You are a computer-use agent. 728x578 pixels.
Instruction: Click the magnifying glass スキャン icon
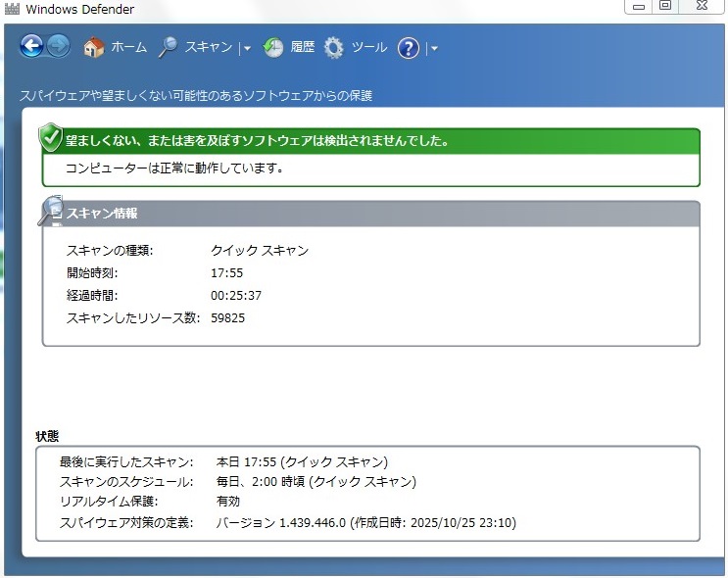click(169, 47)
